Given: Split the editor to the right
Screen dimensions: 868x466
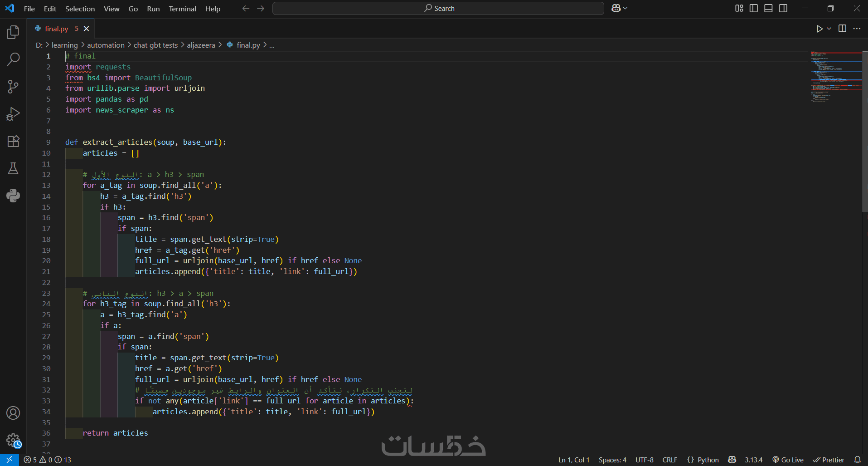Looking at the screenshot, I should pos(842,29).
